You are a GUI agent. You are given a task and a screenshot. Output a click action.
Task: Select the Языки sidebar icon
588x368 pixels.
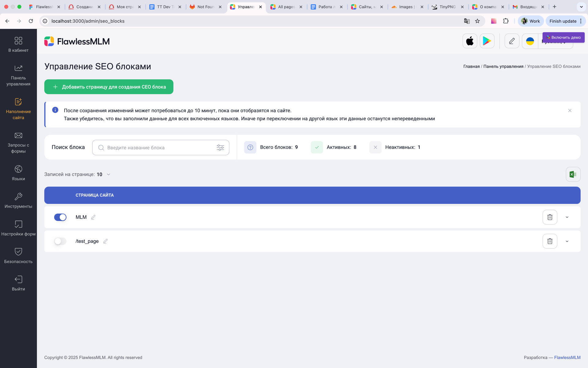(x=18, y=173)
